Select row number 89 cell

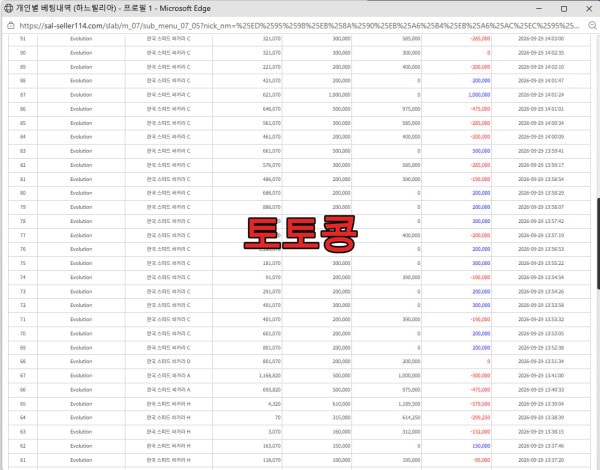[x=23, y=67]
